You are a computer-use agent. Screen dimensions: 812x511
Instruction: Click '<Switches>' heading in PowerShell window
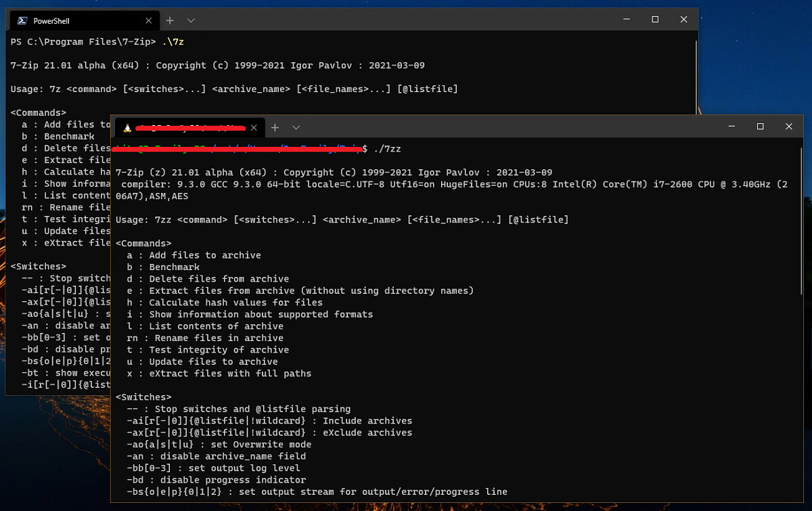[x=39, y=267]
